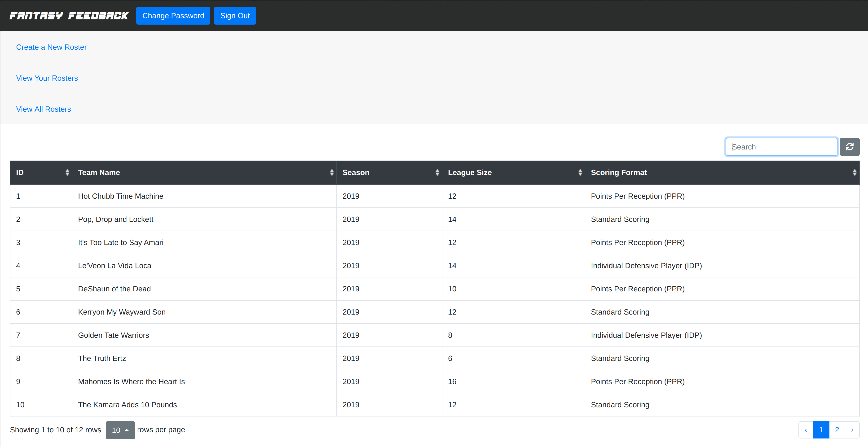Go to the next page arrow
Viewport: 868px width, 447px height.
[x=852, y=430]
